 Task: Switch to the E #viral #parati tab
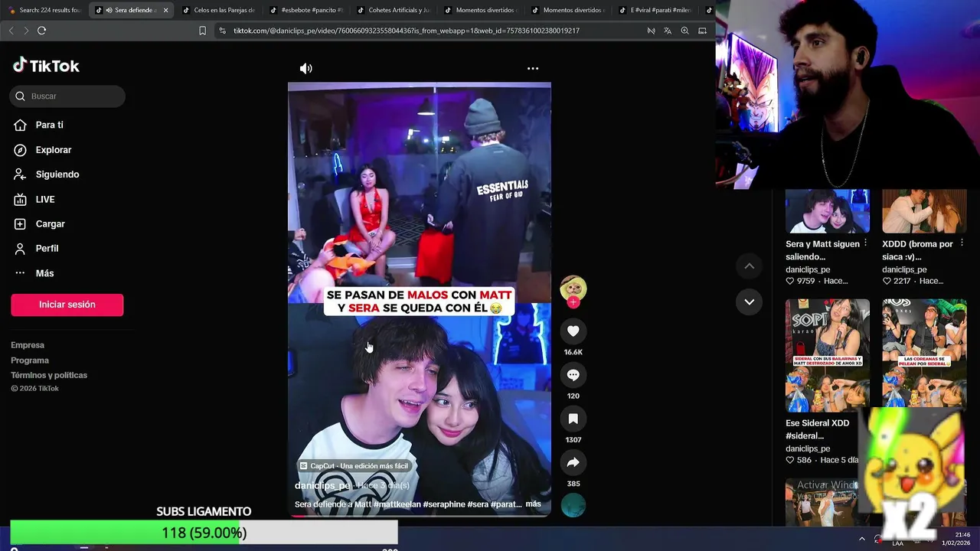coord(655,10)
